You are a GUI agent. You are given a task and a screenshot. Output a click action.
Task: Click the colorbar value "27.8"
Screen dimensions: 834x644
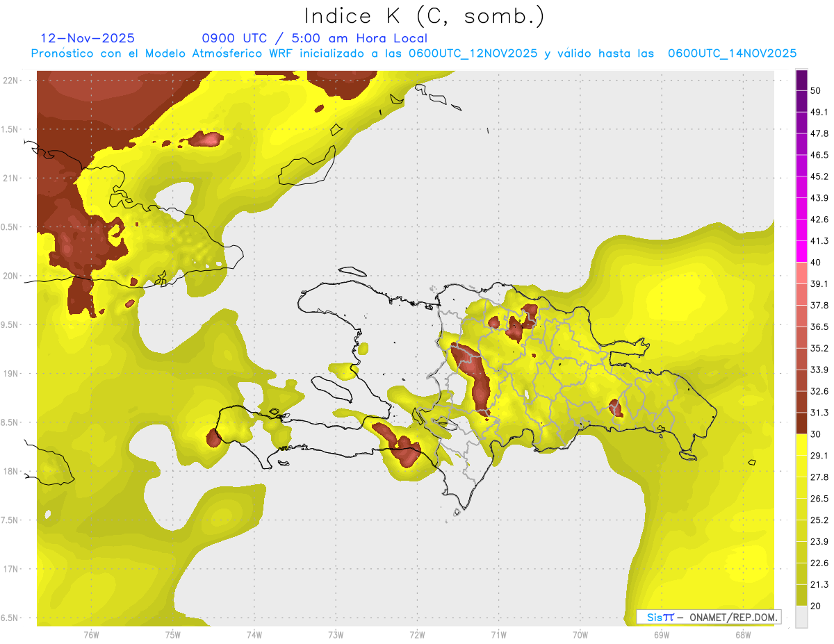(819, 477)
